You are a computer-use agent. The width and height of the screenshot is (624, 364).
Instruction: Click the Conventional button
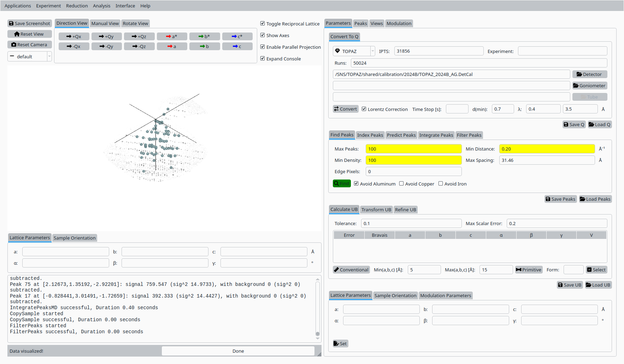coord(351,270)
